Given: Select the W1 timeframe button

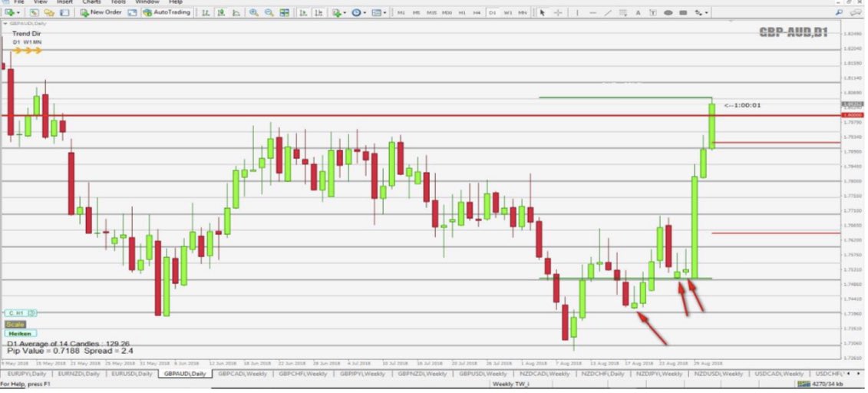Looking at the screenshot, I should pyautogui.click(x=507, y=12).
